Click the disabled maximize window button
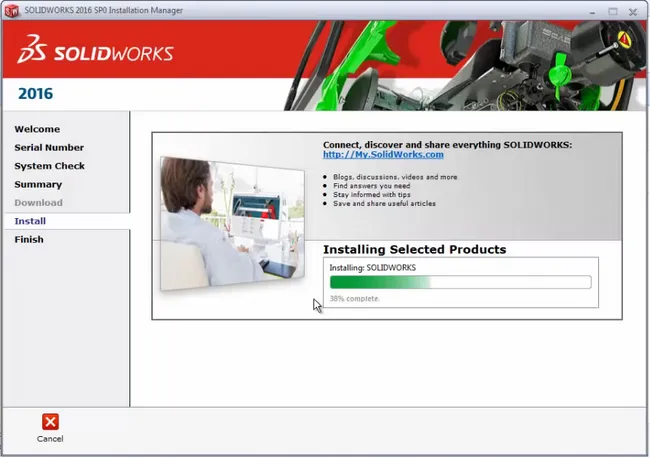Screen dimensions: 650x458 pyautogui.click(x=613, y=12)
